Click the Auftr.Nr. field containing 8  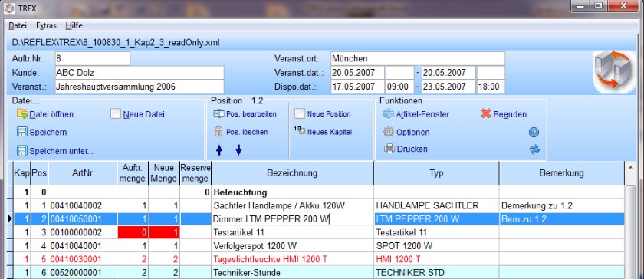(93, 58)
